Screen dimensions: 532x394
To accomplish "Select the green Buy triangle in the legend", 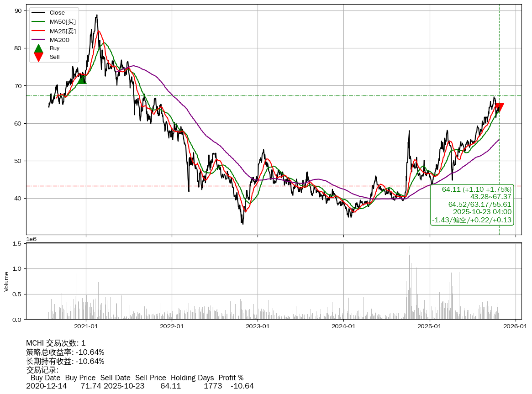I will tap(39, 48).
